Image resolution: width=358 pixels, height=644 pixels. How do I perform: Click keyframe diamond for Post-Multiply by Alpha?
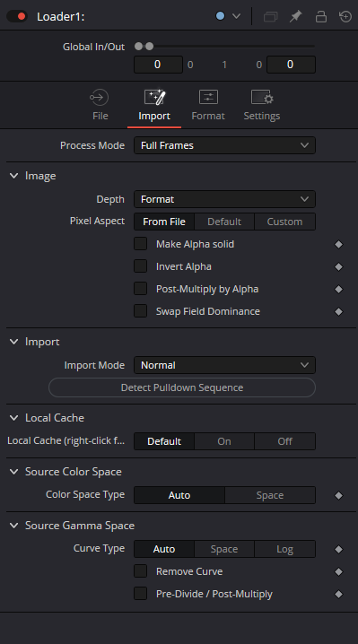338,289
